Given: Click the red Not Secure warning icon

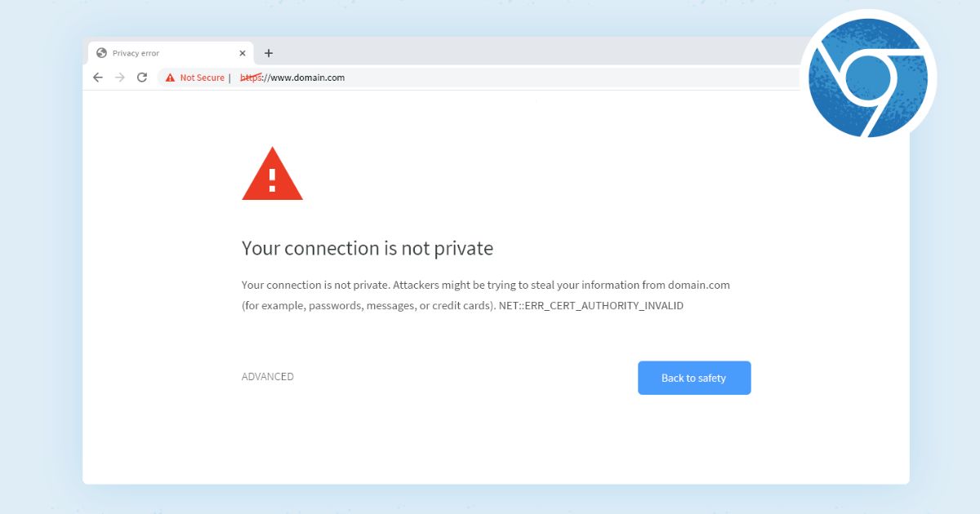Looking at the screenshot, I should [169, 77].
